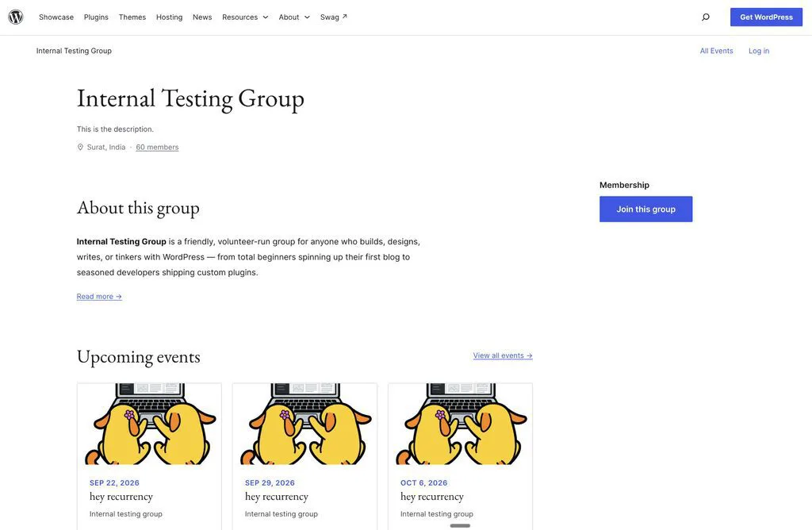Image resolution: width=812 pixels, height=530 pixels.
Task: Open the Oct 6, 2026 event thumbnail
Action: click(460, 424)
